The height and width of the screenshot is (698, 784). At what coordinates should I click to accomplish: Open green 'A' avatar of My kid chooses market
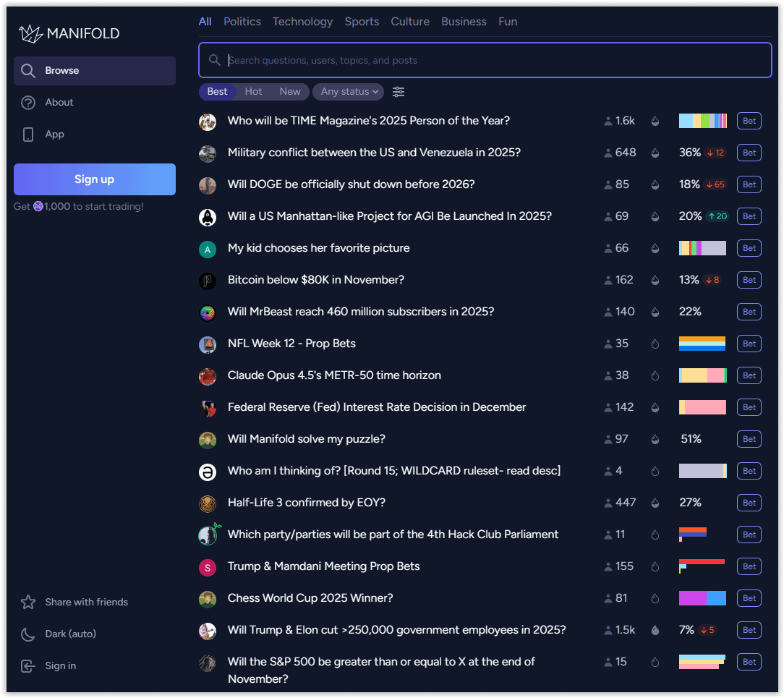click(208, 249)
